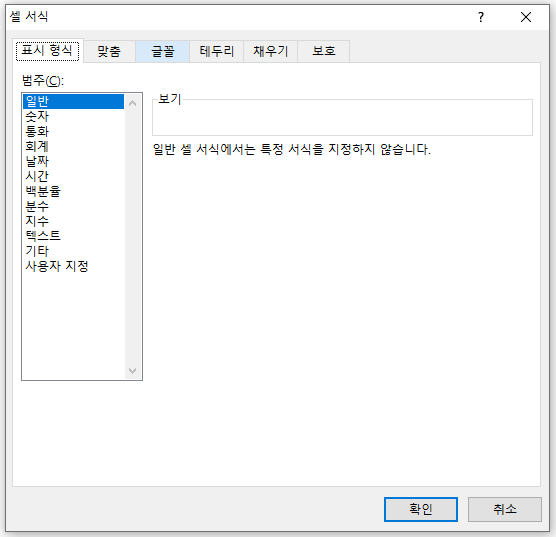
Task: Select the 날짜 category
Action: tap(73, 161)
